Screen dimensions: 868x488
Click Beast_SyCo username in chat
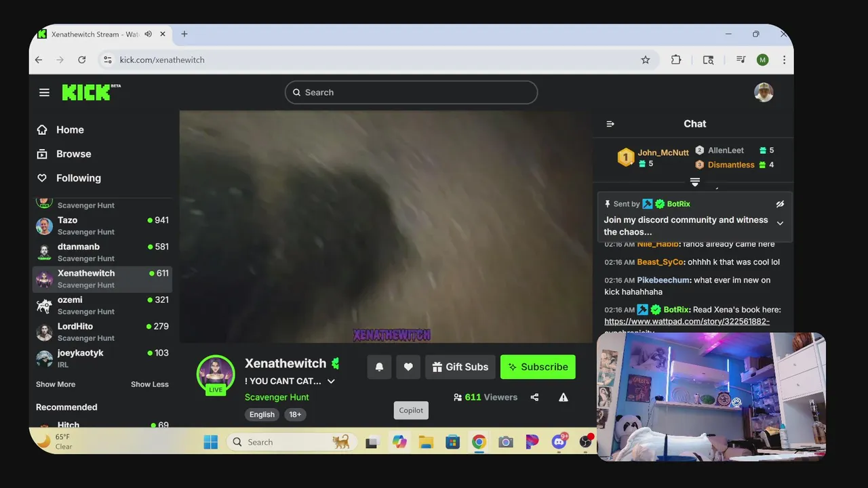[x=660, y=262]
